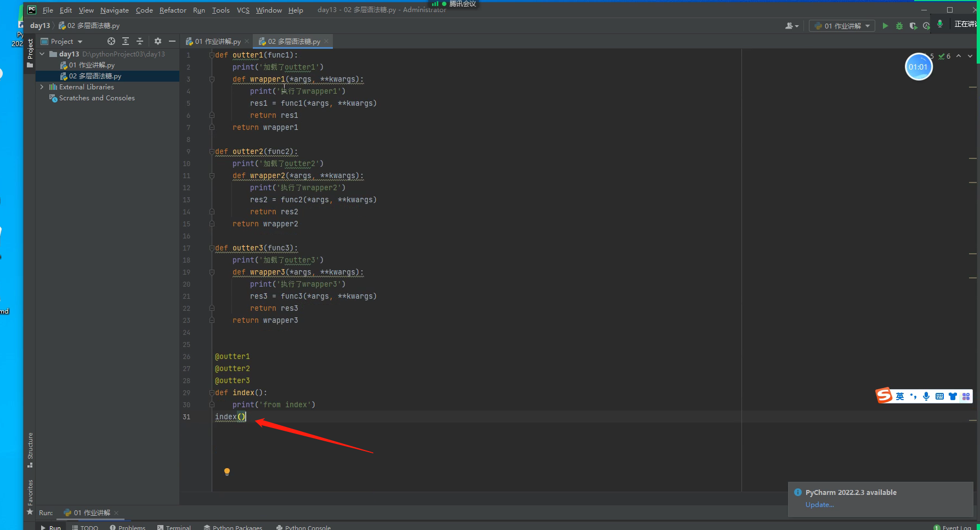Viewport: 980px width, 530px height.
Task: Fold the outter1 function at line 1
Action: (x=212, y=55)
